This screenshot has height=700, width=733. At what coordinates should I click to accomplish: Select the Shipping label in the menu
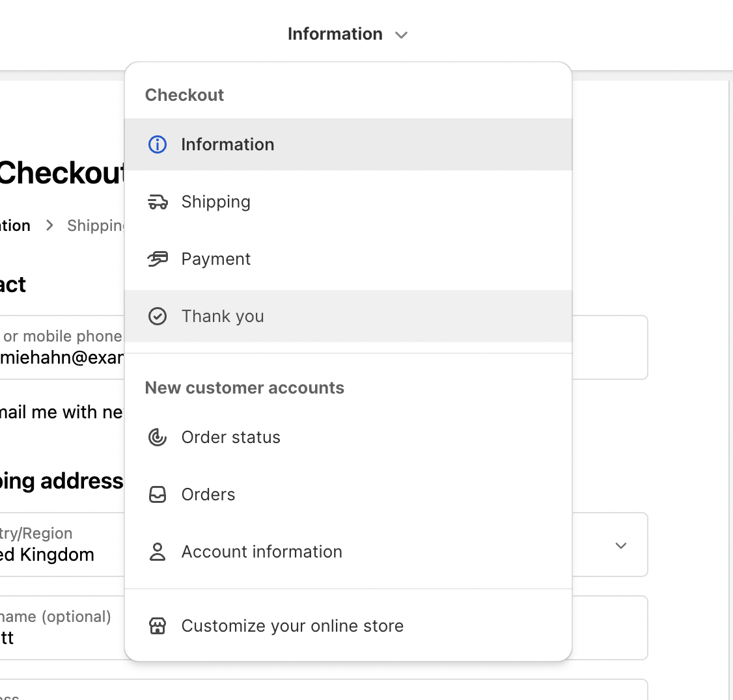point(215,202)
